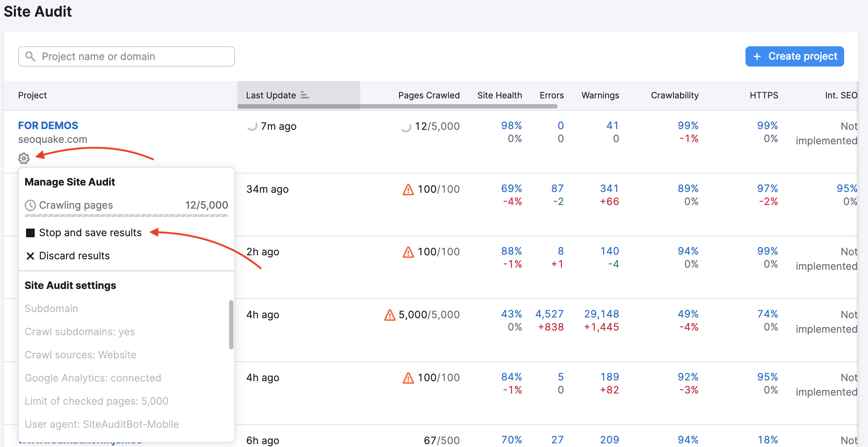Open the project settings gear icon
The height and width of the screenshot is (447, 868).
(x=23, y=158)
